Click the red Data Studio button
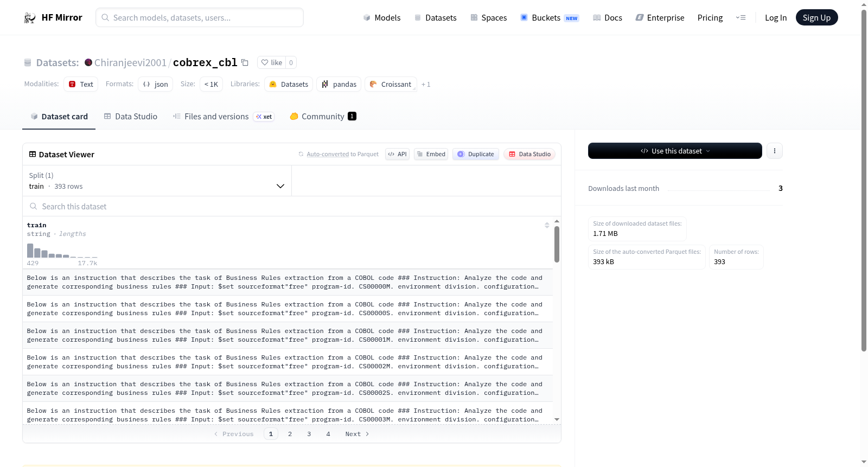Image resolution: width=868 pixels, height=467 pixels. pos(529,154)
